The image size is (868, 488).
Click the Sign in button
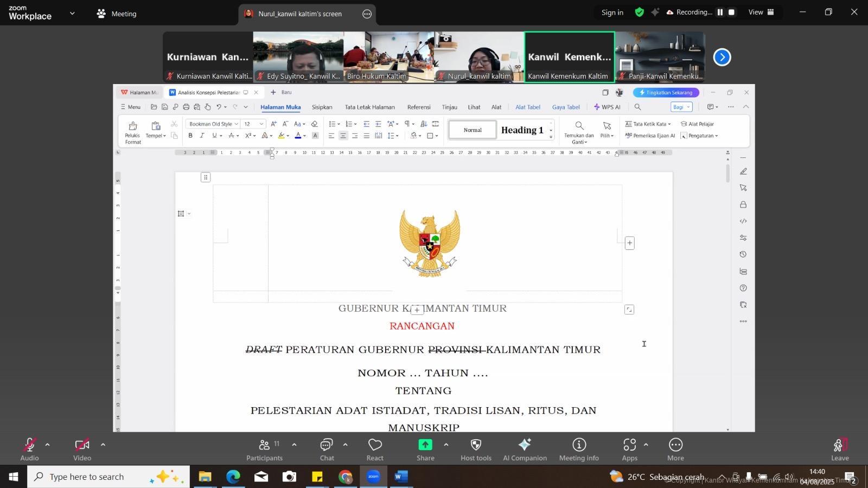pos(612,12)
